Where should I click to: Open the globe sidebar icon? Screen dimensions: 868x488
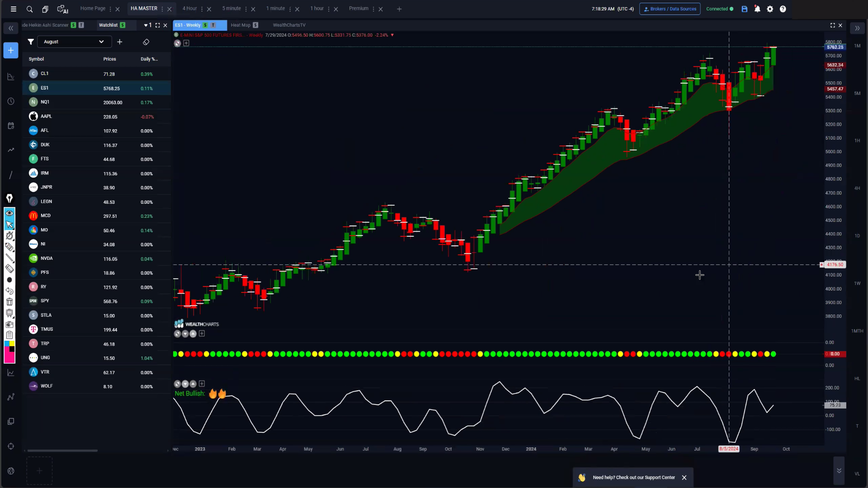[11, 471]
